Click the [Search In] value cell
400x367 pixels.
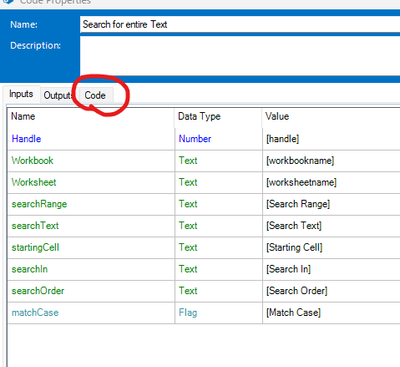point(331,269)
